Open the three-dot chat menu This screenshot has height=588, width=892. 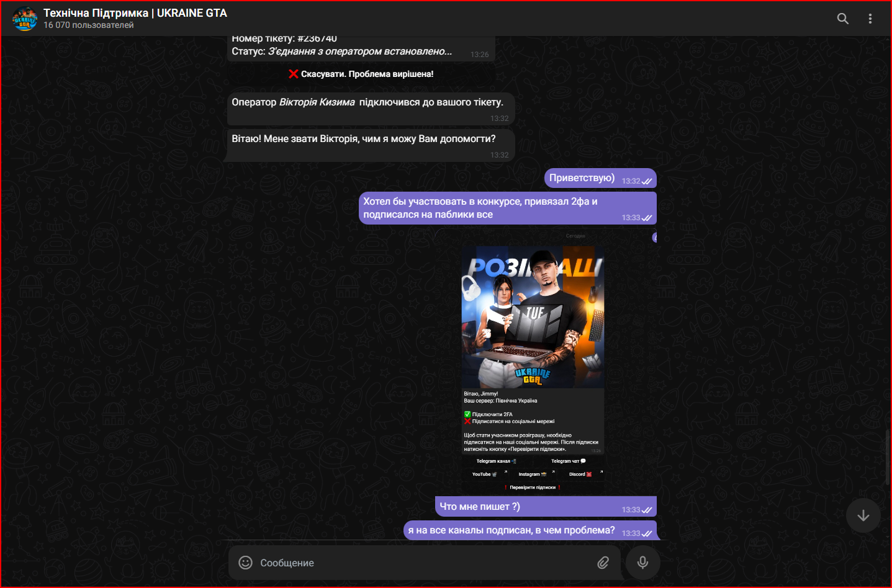click(870, 19)
